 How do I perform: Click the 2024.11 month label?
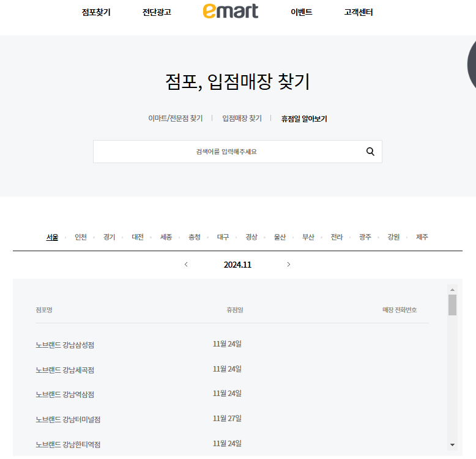coord(237,265)
